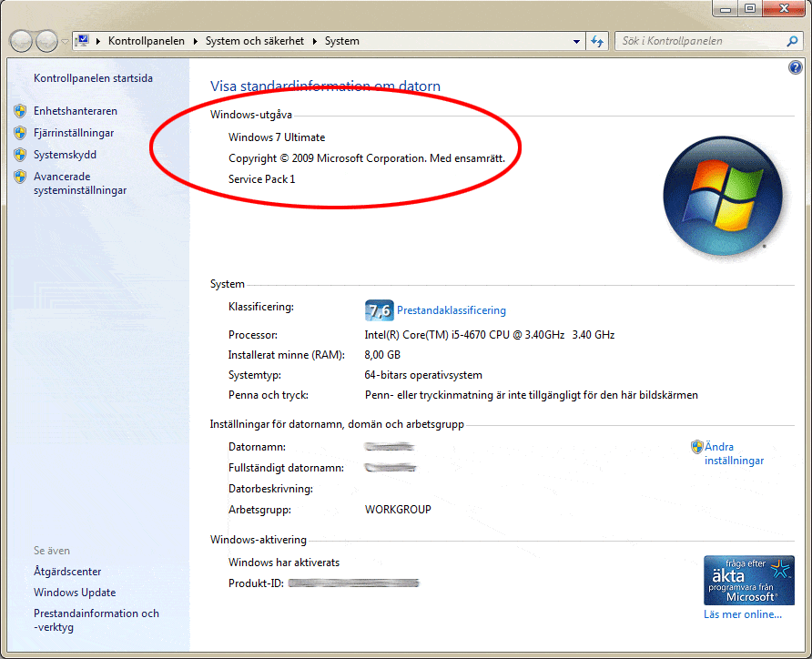Image resolution: width=812 pixels, height=659 pixels.
Task: Open Avancerade systeminställningar link
Action: click(x=80, y=183)
